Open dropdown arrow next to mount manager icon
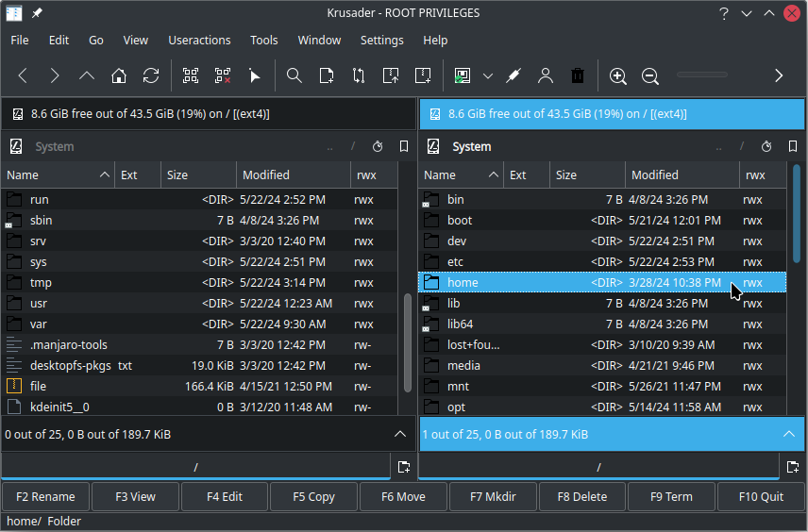The width and height of the screenshot is (808, 532). [x=487, y=76]
